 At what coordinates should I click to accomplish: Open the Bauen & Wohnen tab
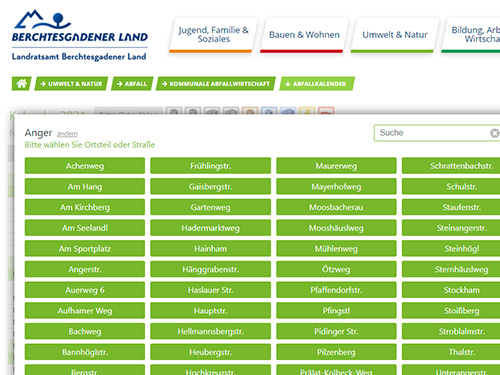click(304, 35)
